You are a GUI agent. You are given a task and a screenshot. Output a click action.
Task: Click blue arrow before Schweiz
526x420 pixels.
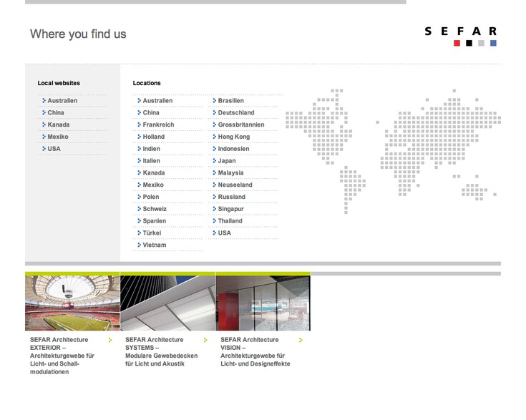tap(140, 209)
